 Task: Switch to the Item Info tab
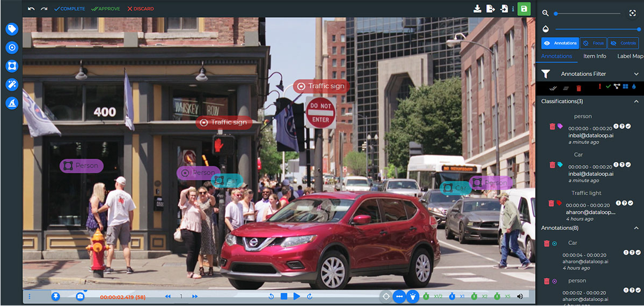[595, 56]
